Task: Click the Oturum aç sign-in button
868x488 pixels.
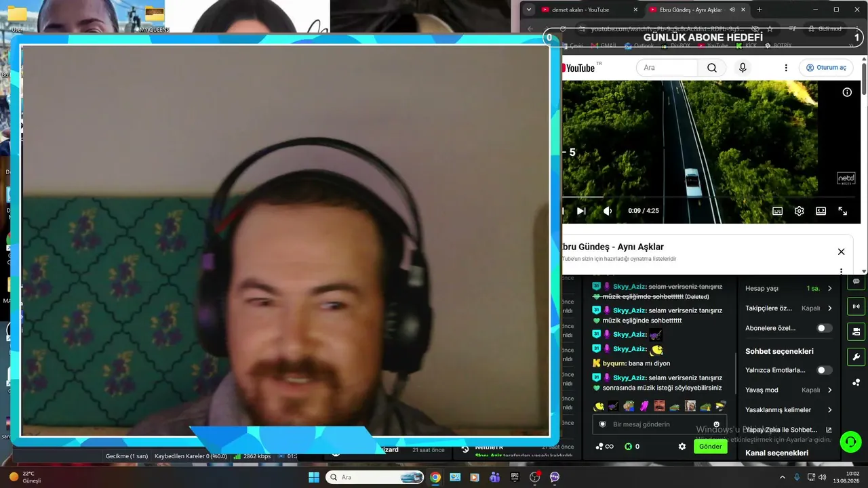Action: (825, 68)
